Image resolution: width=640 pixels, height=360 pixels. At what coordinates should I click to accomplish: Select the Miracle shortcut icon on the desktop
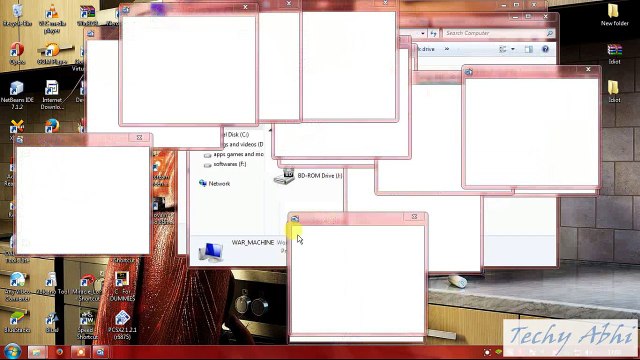tap(87, 288)
